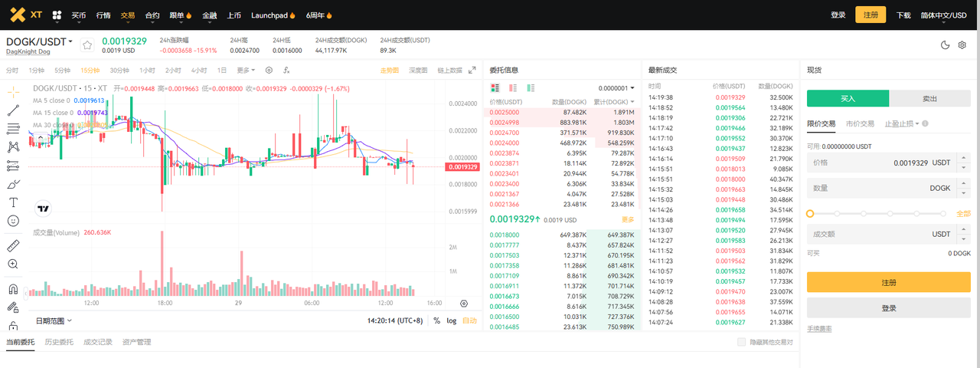980x368 pixels.
Task: Open 手续费率 fee rate link
Action: tap(819, 329)
